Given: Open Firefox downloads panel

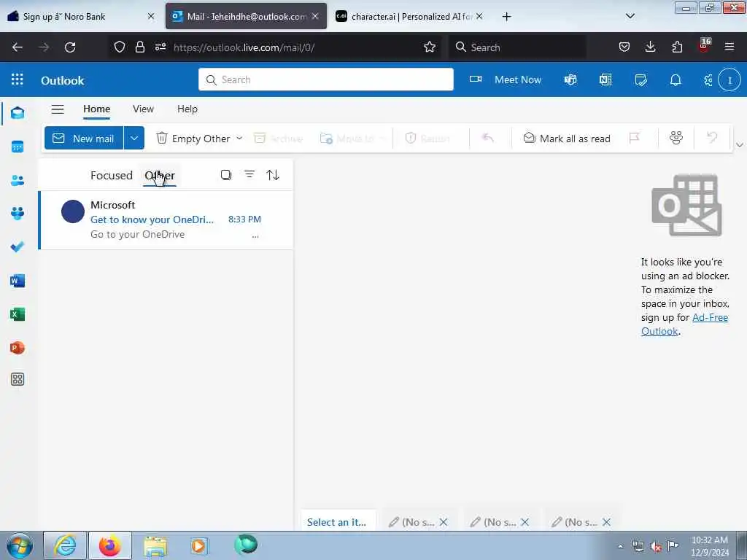Looking at the screenshot, I should [x=650, y=47].
